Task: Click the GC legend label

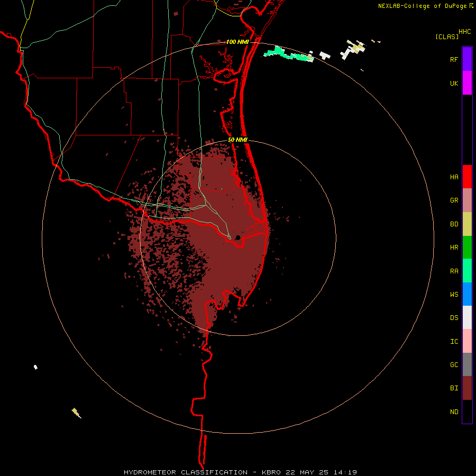Action: [x=454, y=365]
